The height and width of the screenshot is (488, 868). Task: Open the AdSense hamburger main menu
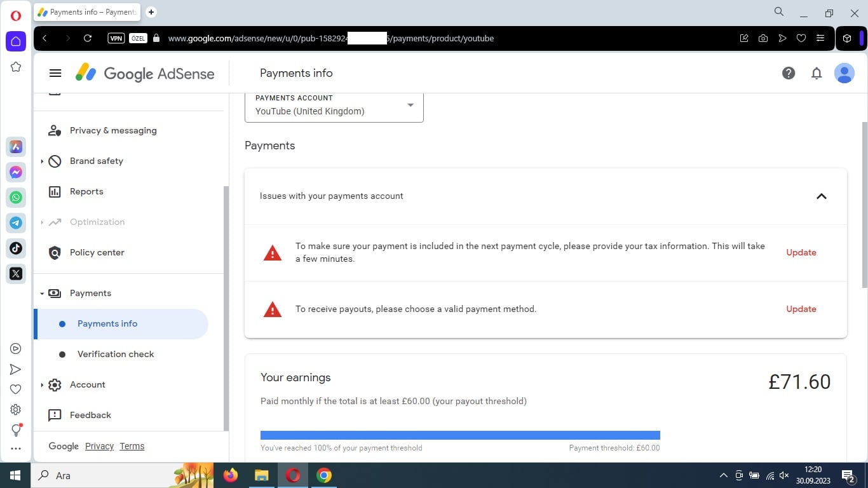tap(55, 73)
